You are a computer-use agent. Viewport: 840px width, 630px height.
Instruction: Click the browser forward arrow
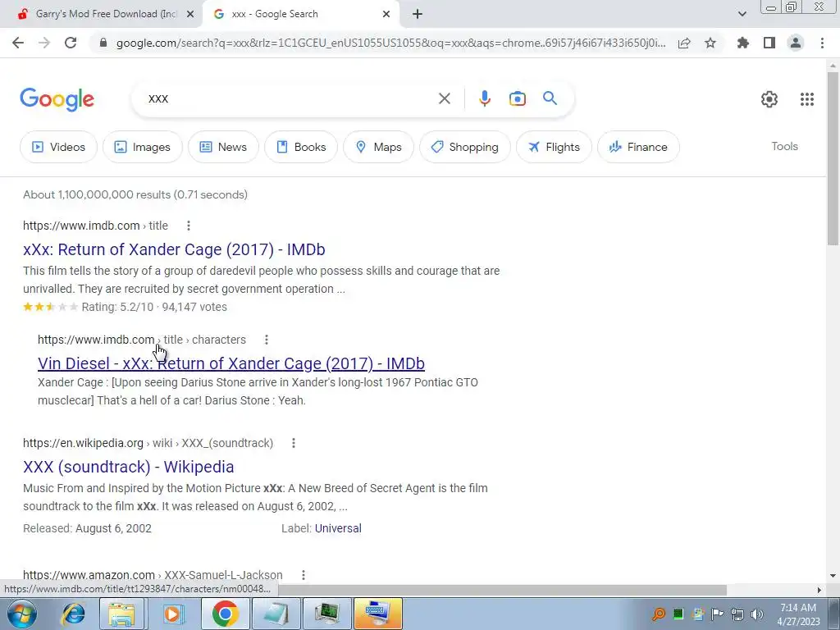[44, 43]
